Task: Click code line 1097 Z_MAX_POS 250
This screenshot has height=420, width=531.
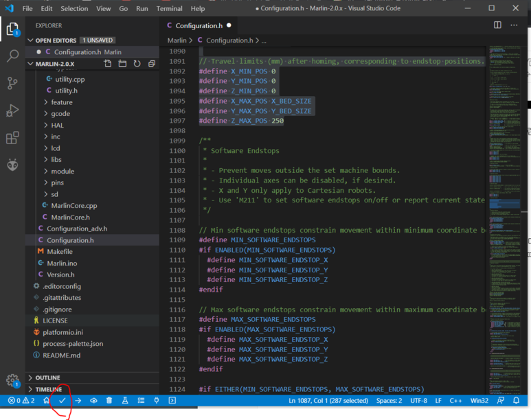Action: coord(241,121)
